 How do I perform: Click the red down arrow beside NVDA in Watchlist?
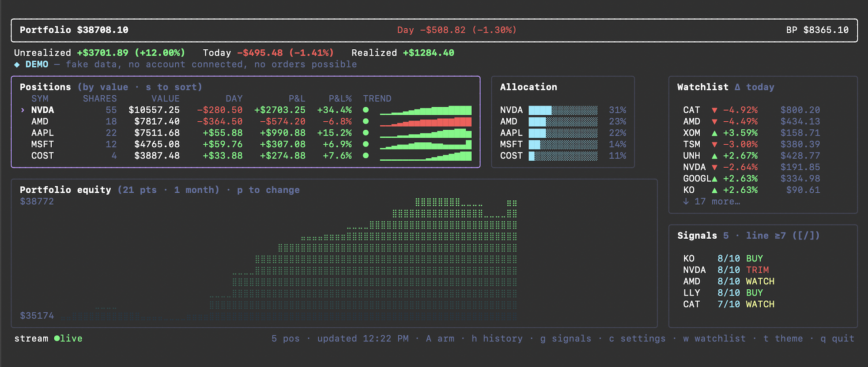[714, 168]
